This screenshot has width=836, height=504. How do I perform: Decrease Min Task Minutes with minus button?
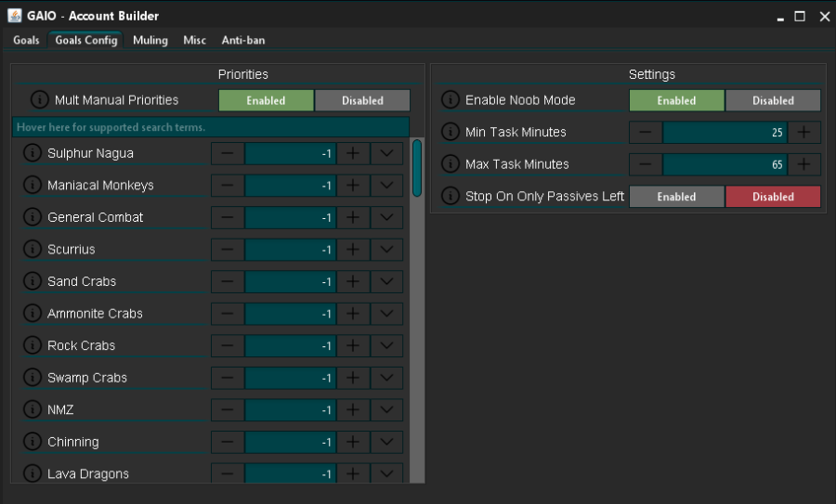646,132
